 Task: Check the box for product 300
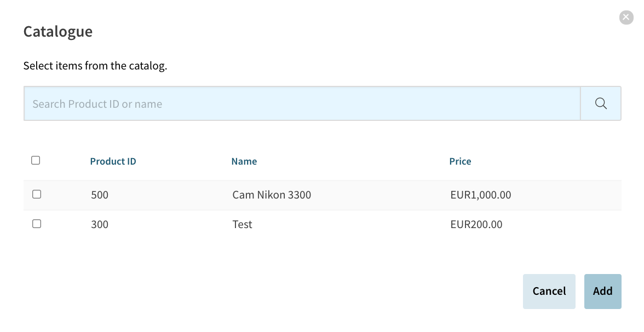[37, 224]
